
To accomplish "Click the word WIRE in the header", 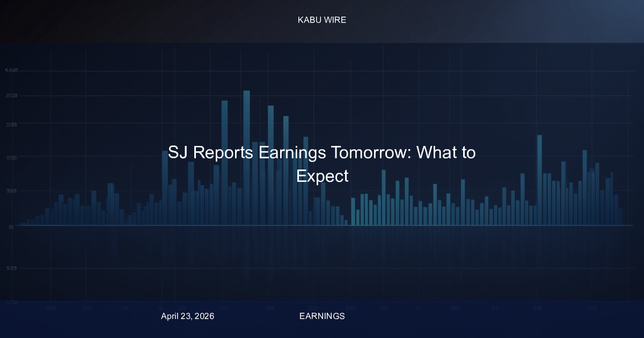I will pos(334,20).
